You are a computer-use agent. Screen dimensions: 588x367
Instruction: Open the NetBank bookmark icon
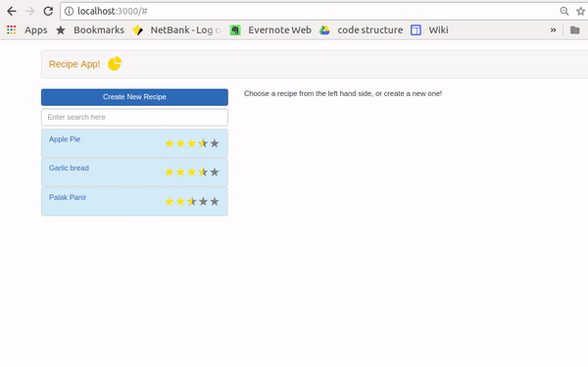click(137, 30)
